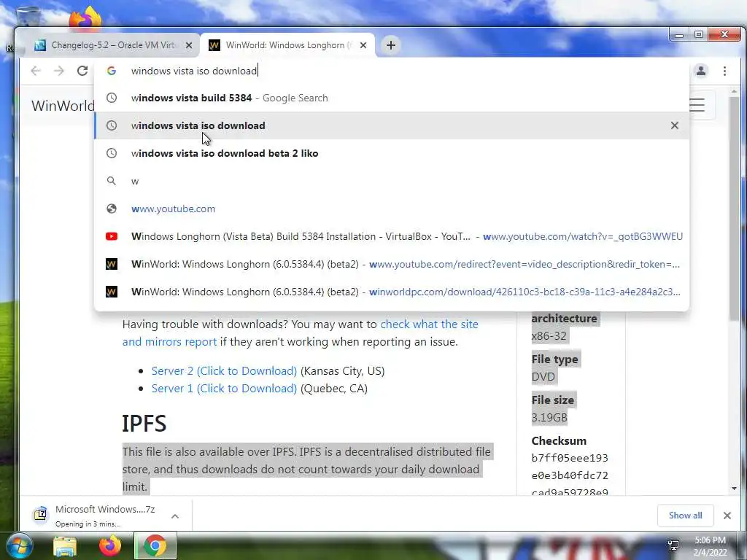Select suggestion windows vista build 5384
Image resolution: width=747 pixels, height=560 pixels.
pos(392,98)
